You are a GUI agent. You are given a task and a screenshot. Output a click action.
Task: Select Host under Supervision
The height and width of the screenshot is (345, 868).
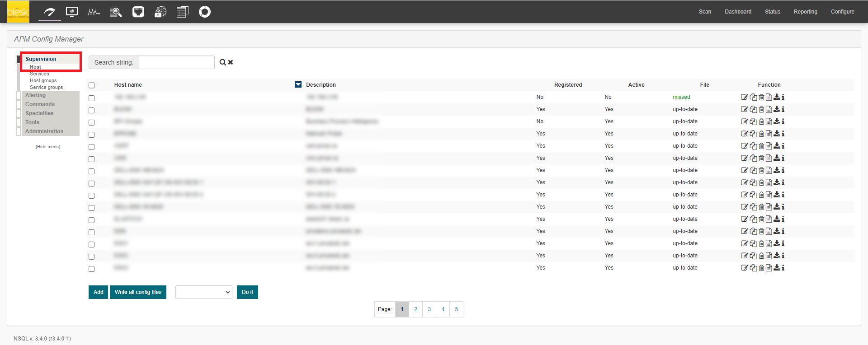click(x=35, y=67)
